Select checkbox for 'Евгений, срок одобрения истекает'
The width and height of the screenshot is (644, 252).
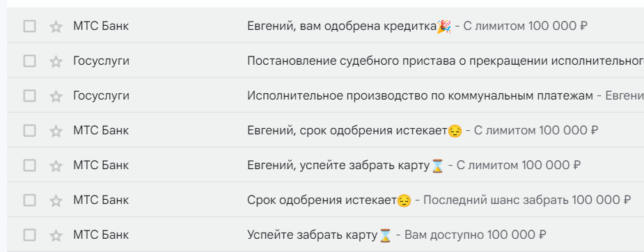(x=29, y=131)
